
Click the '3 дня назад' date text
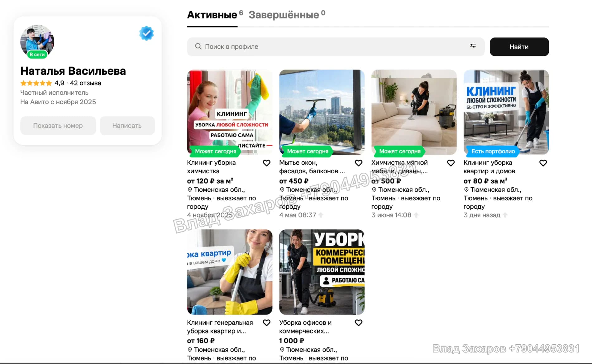482,215
